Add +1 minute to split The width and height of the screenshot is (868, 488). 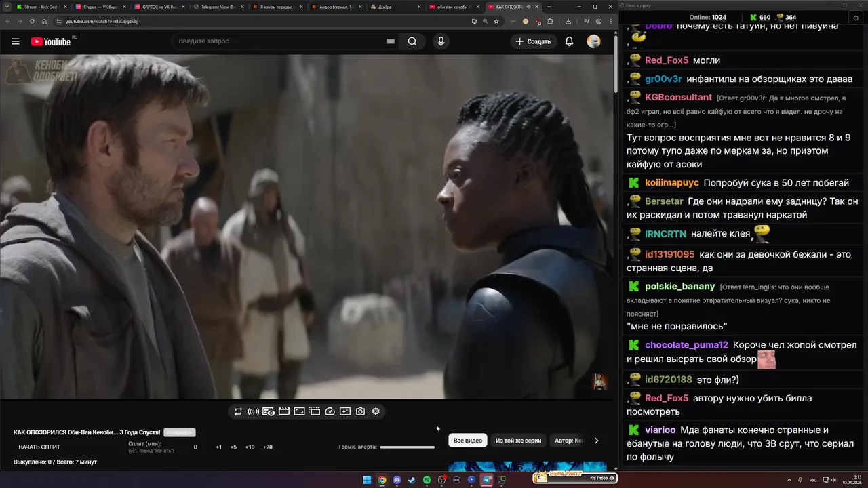(218, 447)
